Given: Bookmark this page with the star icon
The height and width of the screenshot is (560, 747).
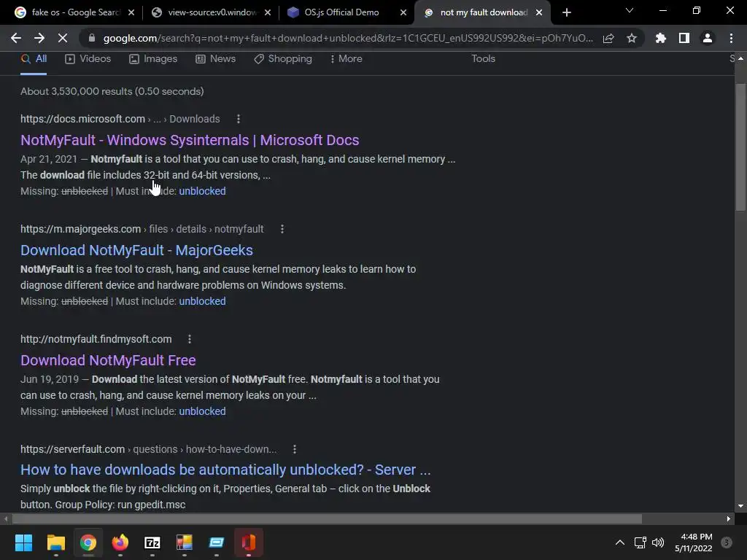Looking at the screenshot, I should pyautogui.click(x=632, y=38).
